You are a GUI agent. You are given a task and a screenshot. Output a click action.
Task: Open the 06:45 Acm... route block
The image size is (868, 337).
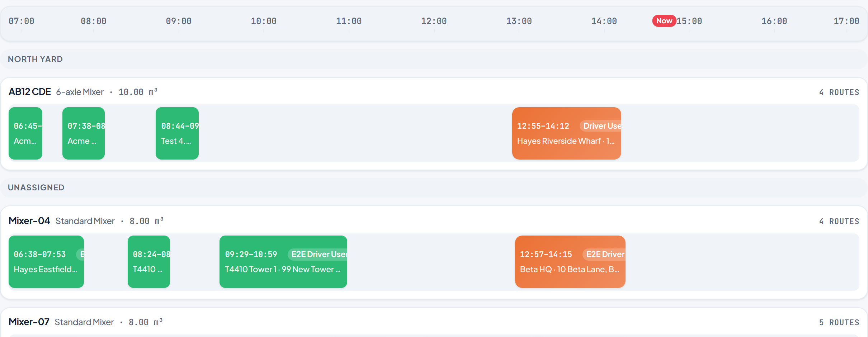click(25, 133)
